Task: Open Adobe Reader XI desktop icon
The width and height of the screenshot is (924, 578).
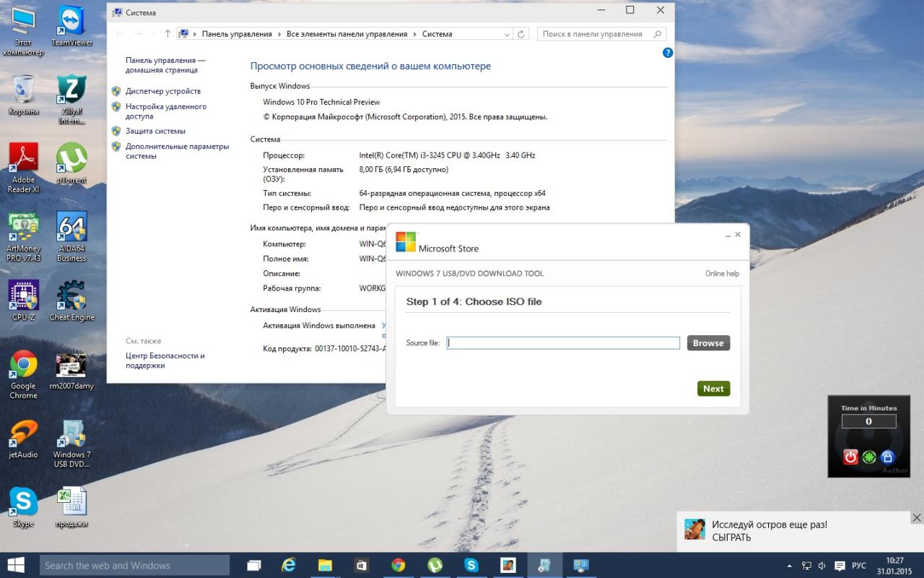Action: tap(24, 168)
